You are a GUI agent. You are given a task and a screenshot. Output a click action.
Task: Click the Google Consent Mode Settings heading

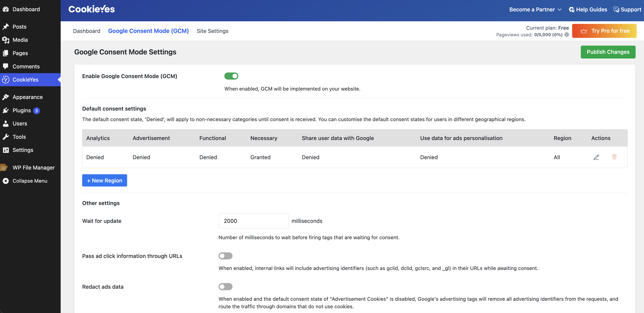tap(125, 52)
